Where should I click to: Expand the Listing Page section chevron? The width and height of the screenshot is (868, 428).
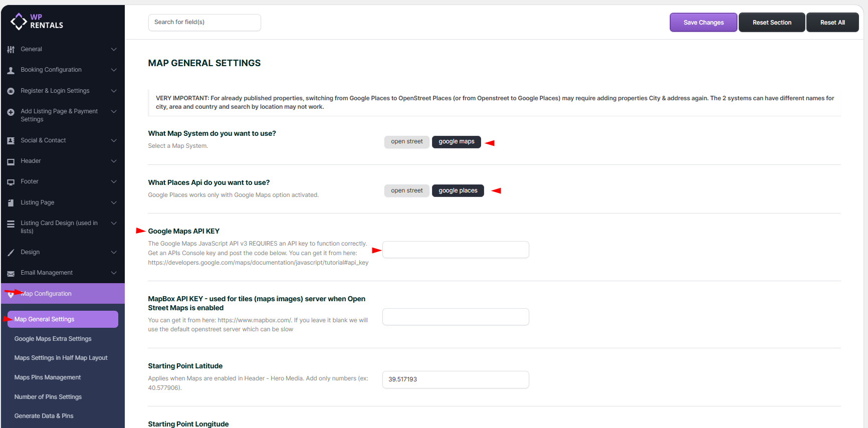click(114, 203)
